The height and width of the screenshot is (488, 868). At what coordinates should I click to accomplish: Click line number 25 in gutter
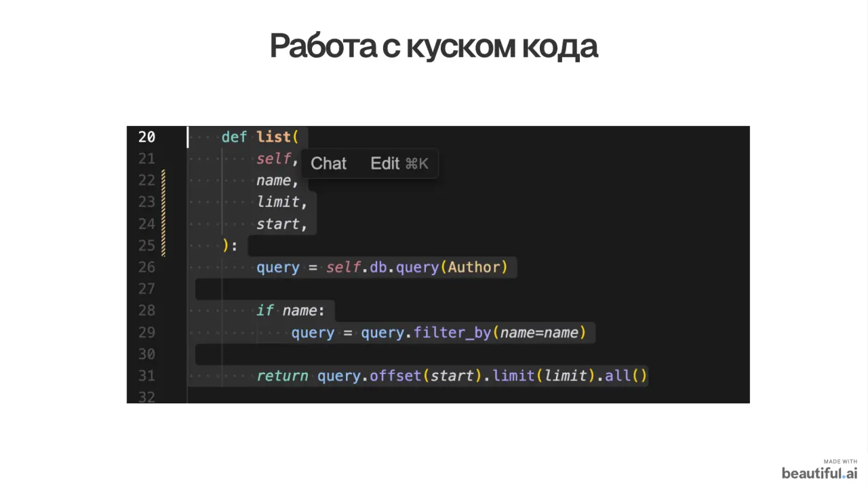[146, 245]
